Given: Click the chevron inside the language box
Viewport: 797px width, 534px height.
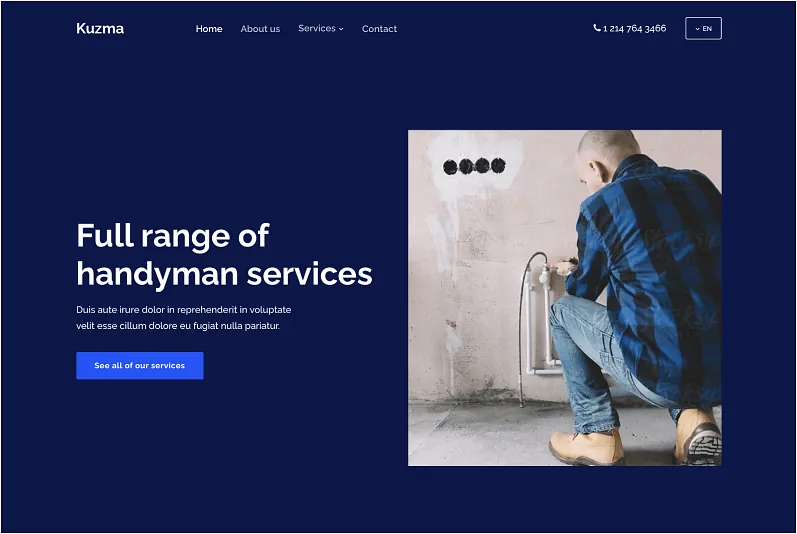Looking at the screenshot, I should coord(697,29).
